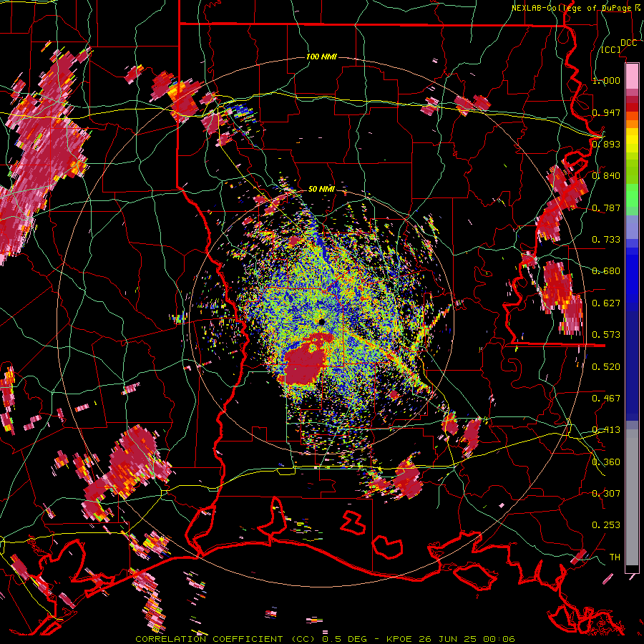Click the black KPOE radar site dot
Viewport: 644px width, 644px height.
322,322
